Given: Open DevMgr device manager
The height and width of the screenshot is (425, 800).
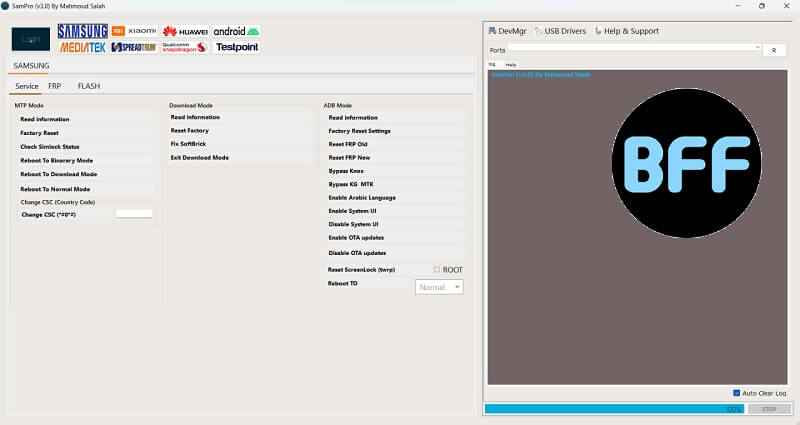Looking at the screenshot, I should click(x=508, y=31).
